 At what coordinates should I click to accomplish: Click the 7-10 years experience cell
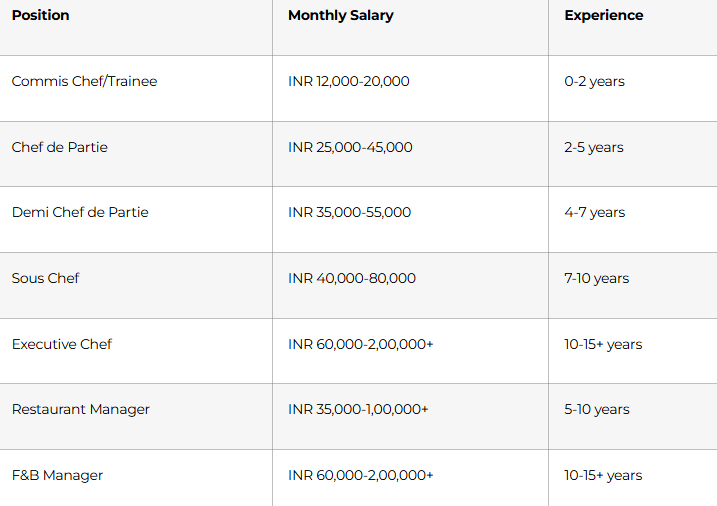tap(596, 279)
